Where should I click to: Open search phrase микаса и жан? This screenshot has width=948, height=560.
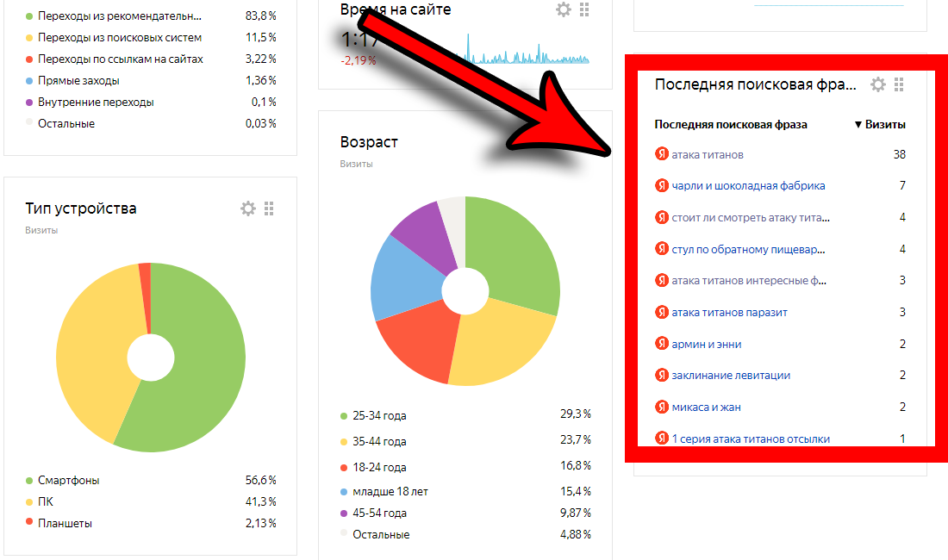[x=706, y=408]
